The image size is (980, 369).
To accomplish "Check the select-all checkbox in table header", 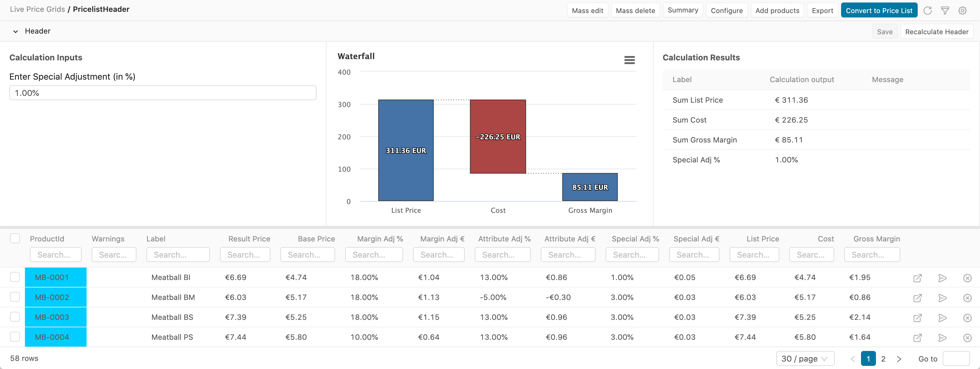I will [15, 238].
